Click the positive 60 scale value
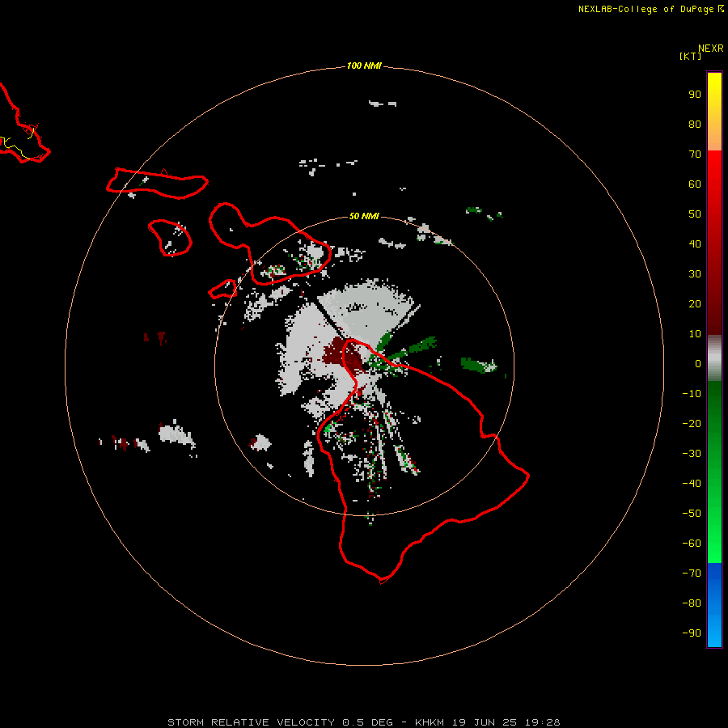Image resolution: width=728 pixels, height=728 pixels. coord(695,184)
